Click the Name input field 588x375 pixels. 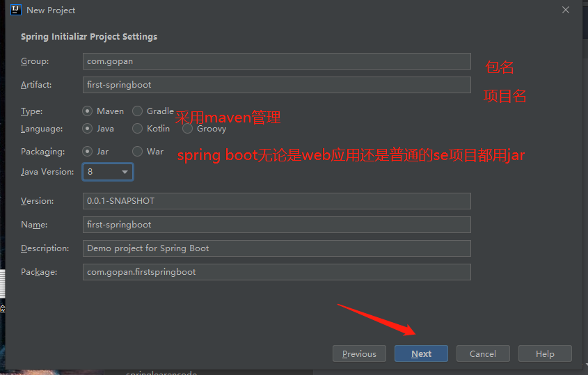pos(277,225)
